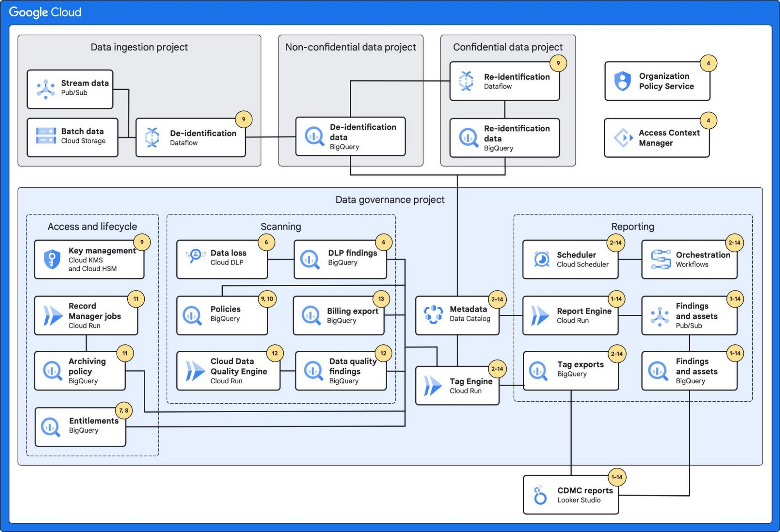This screenshot has height=532, width=780.
Task: Click the Cloud DLP icon for Data loss
Action: (x=195, y=256)
